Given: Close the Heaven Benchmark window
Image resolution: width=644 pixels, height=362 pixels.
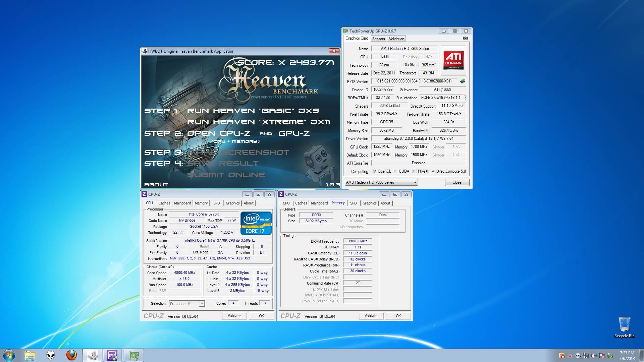Looking at the screenshot, I should (334, 51).
